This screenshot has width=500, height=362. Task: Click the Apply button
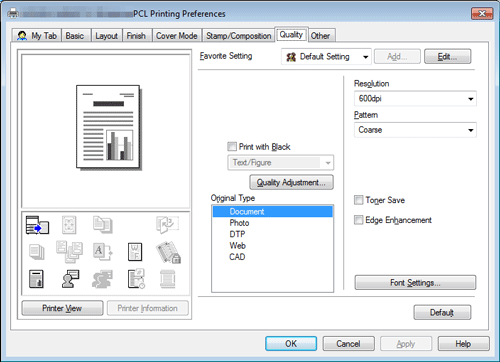(x=406, y=344)
